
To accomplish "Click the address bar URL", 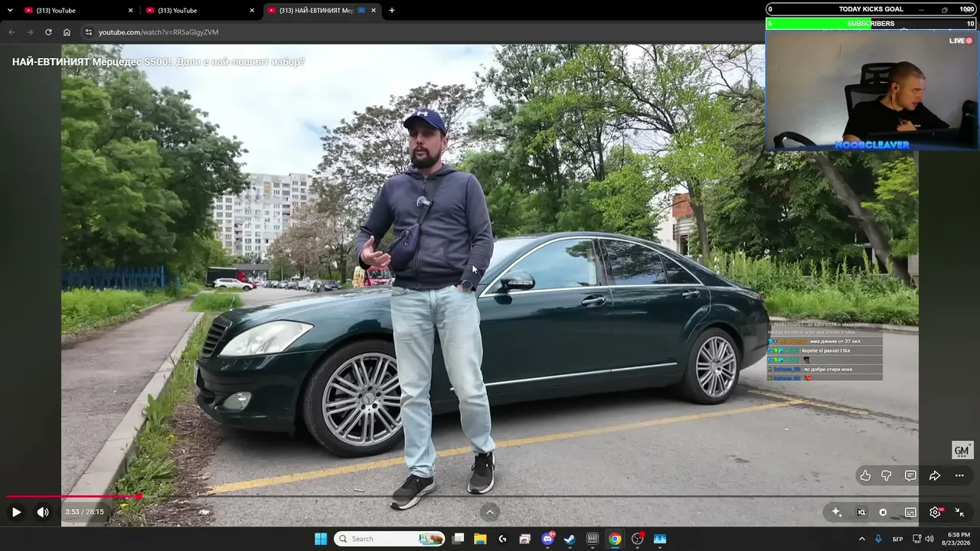I will (x=158, y=32).
